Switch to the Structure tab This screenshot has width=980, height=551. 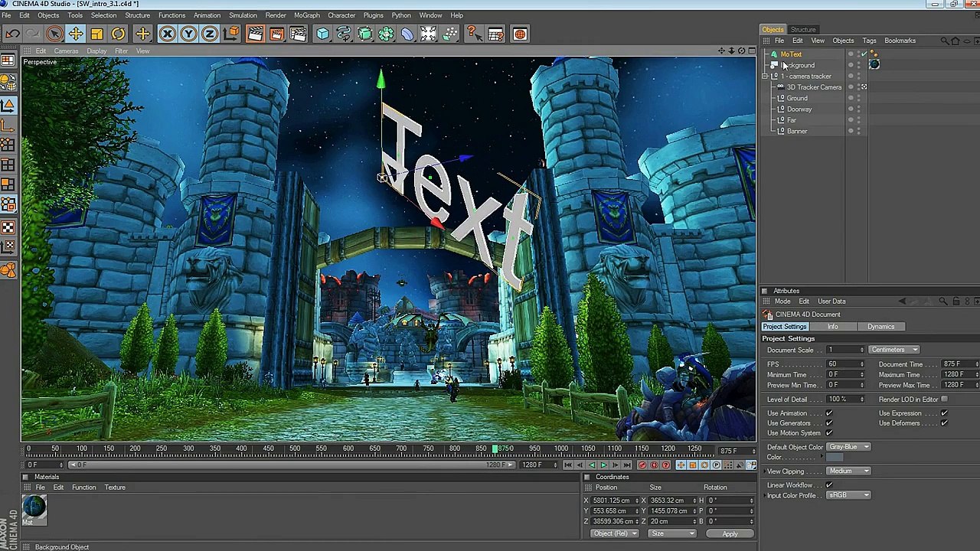[803, 30]
